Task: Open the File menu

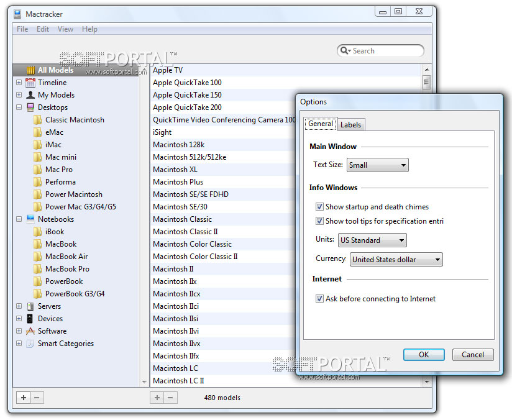Action: tap(22, 29)
